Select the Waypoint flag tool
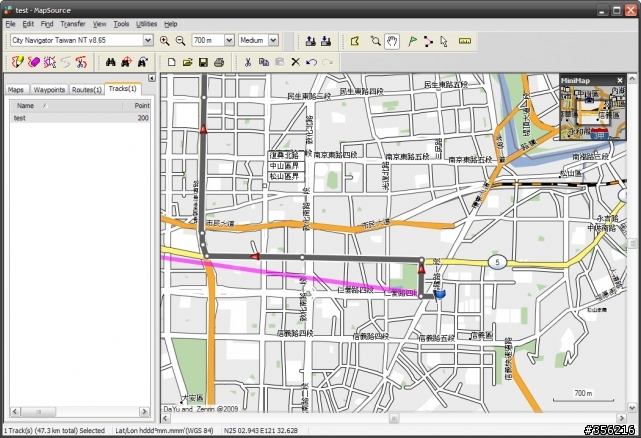This screenshot has height=438, width=641. point(411,41)
